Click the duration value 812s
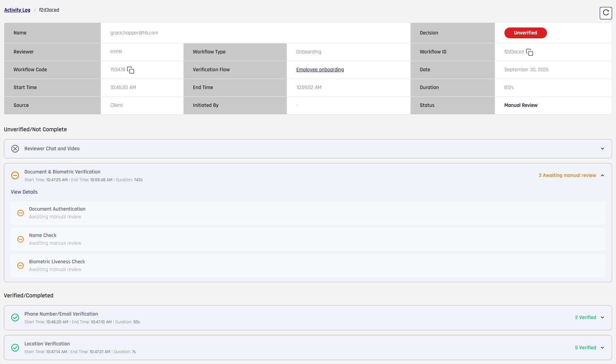Image resolution: width=616 pixels, height=364 pixels. pyautogui.click(x=509, y=88)
